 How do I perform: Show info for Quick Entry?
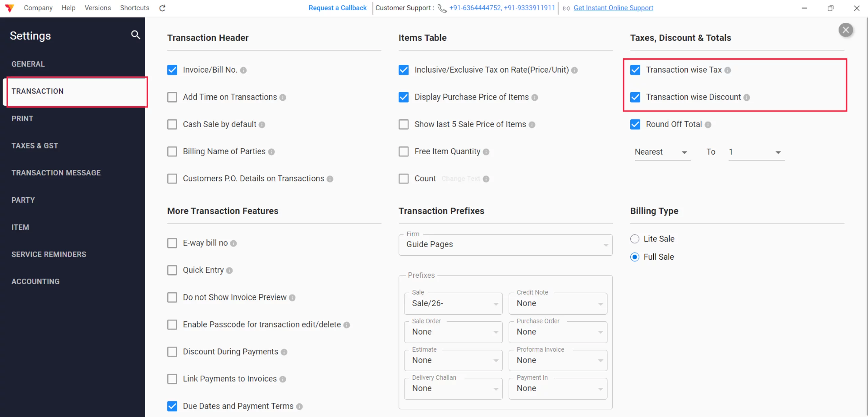[230, 271]
